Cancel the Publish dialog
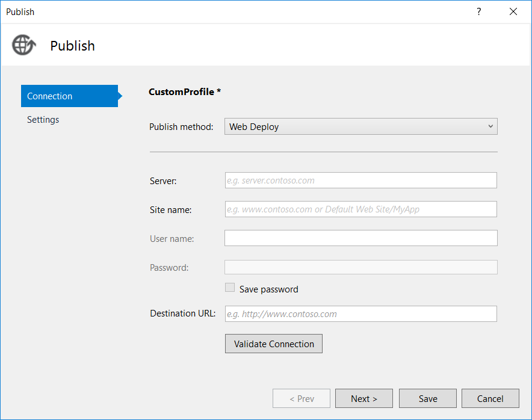Screen dimensions: 532x420 (490, 398)
